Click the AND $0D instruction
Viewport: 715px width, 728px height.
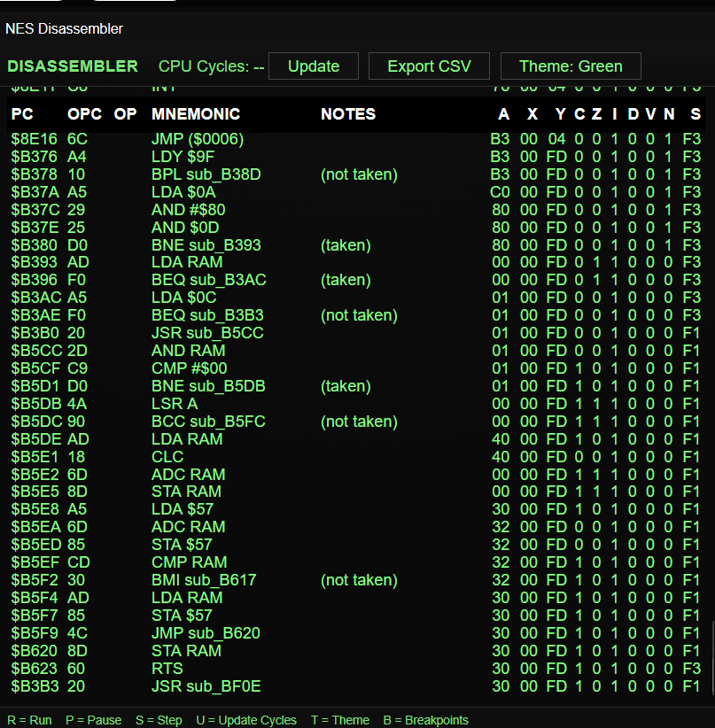point(185,228)
